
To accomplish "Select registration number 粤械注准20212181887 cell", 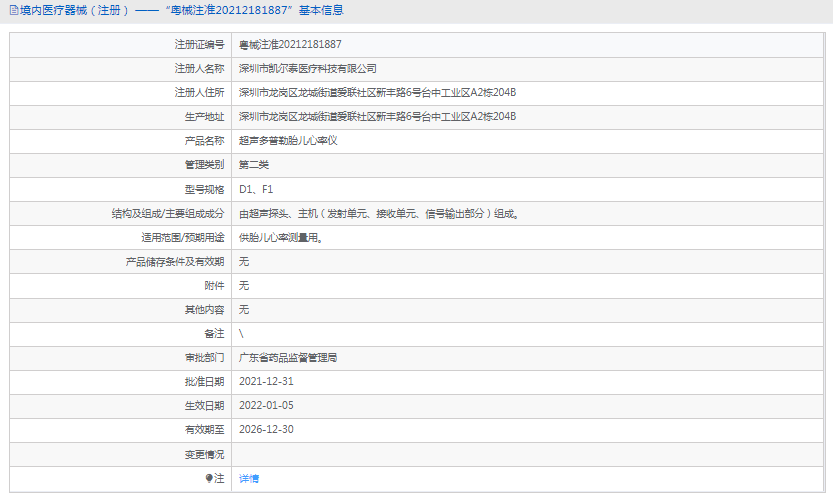I will click(x=290, y=45).
